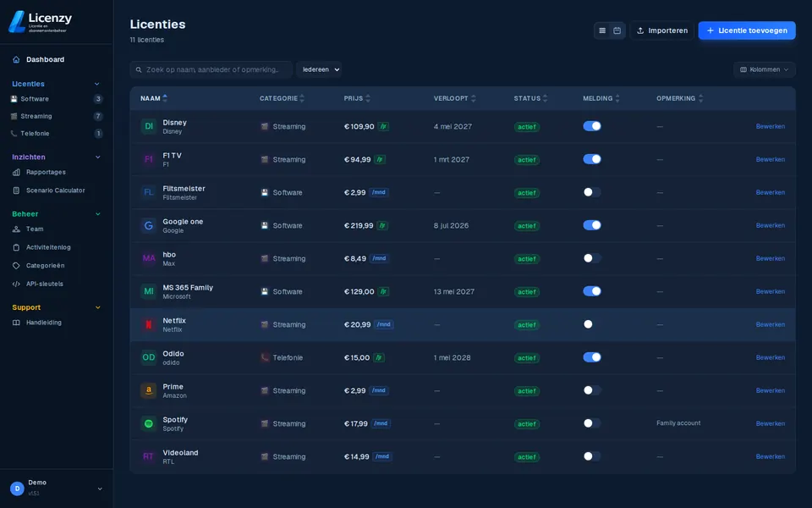812x508 pixels.
Task: Enable notification toggle for Flitsmeister
Action: [x=592, y=192]
